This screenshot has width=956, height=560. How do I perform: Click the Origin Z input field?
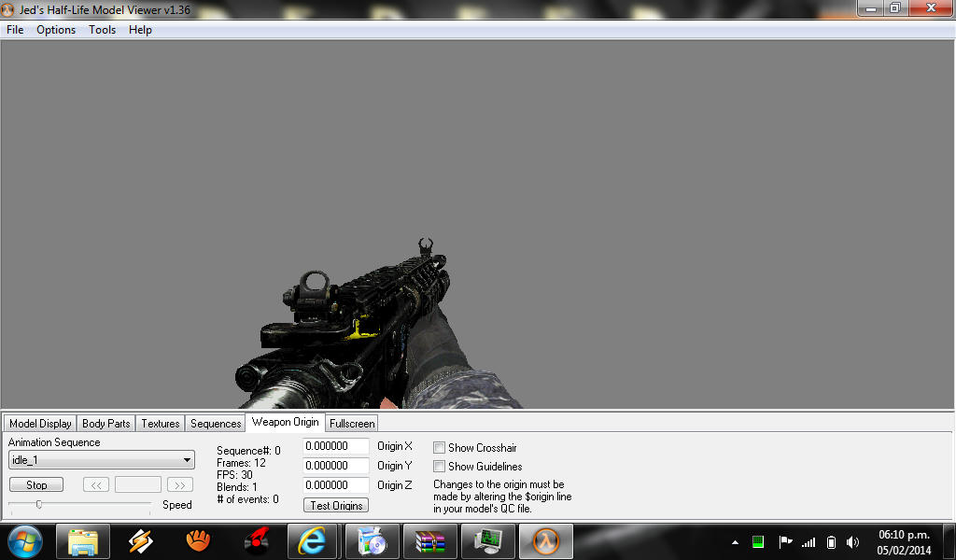[x=336, y=485]
